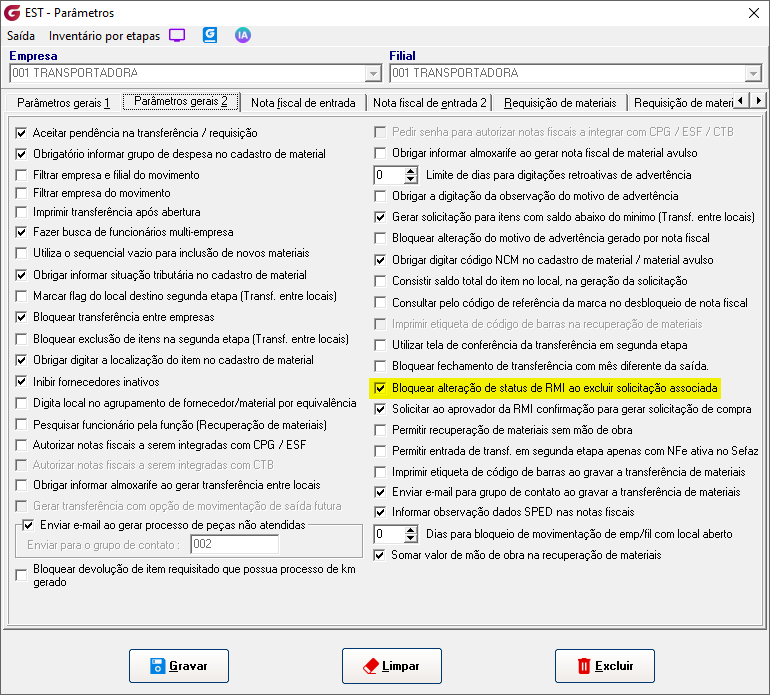Decrease Limite de dias para digitações retroativas
The height and width of the screenshot is (695, 770).
tap(411, 179)
